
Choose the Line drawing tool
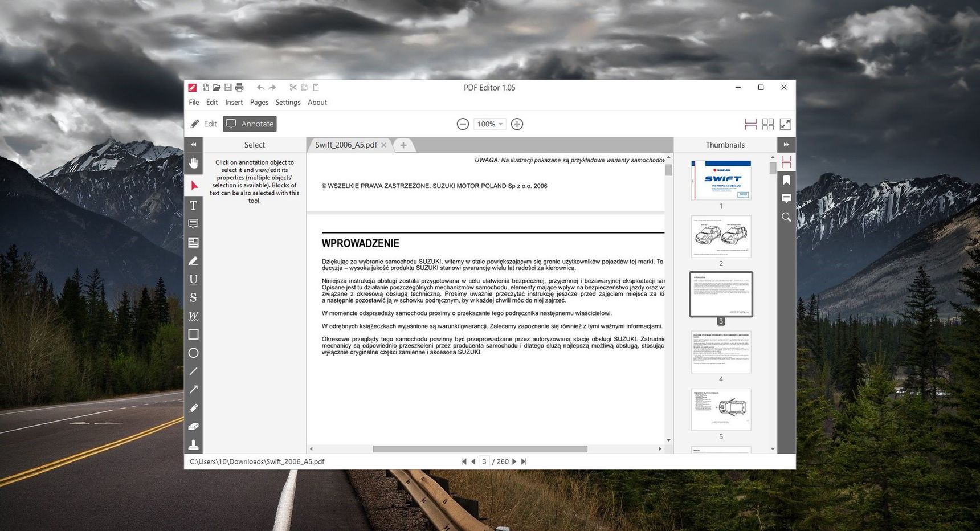point(194,371)
